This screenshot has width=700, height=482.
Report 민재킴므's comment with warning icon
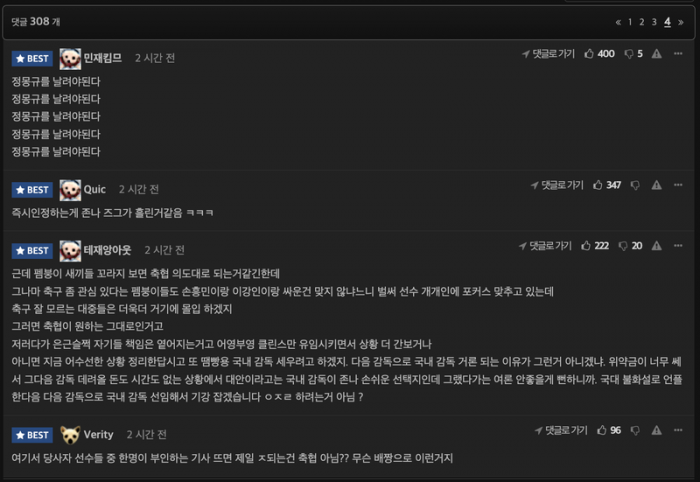[656, 53]
